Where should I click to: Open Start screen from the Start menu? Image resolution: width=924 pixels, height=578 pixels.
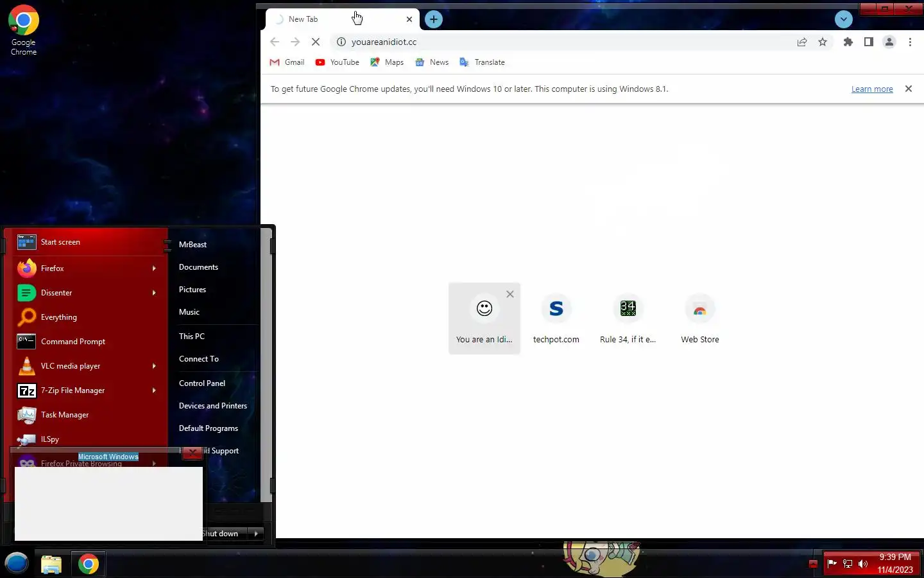[89, 242]
